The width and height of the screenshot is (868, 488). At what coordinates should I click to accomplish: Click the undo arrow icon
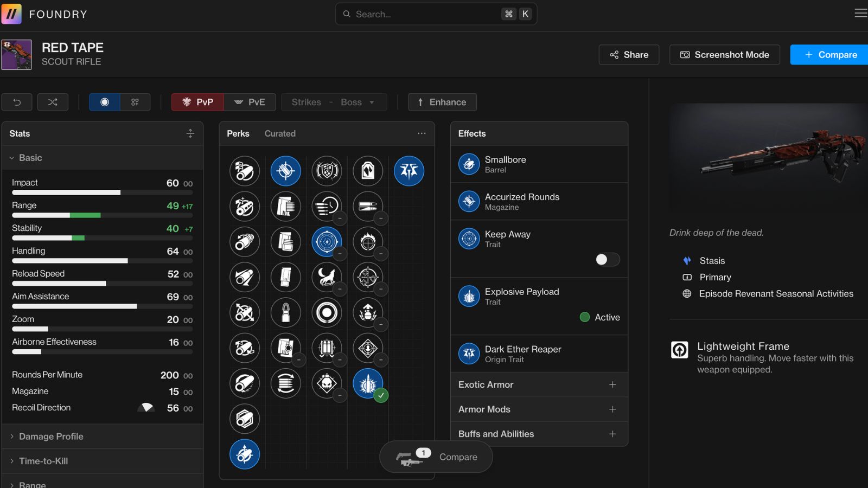17,102
